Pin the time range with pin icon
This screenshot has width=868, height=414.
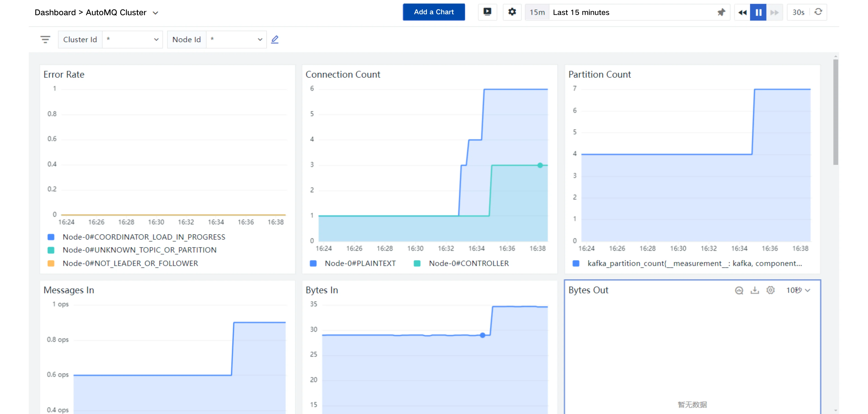point(721,12)
